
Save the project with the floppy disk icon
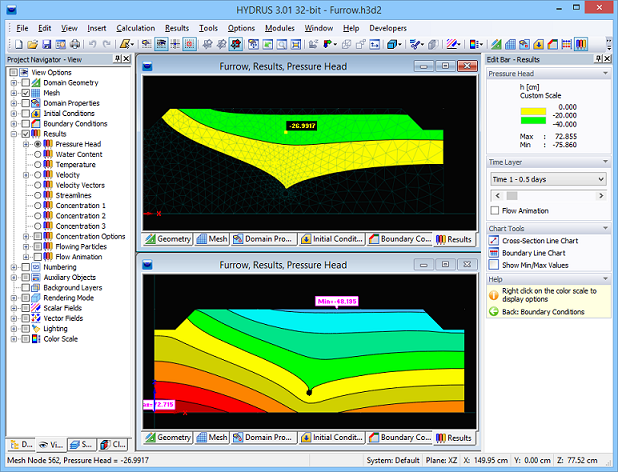[x=47, y=44]
